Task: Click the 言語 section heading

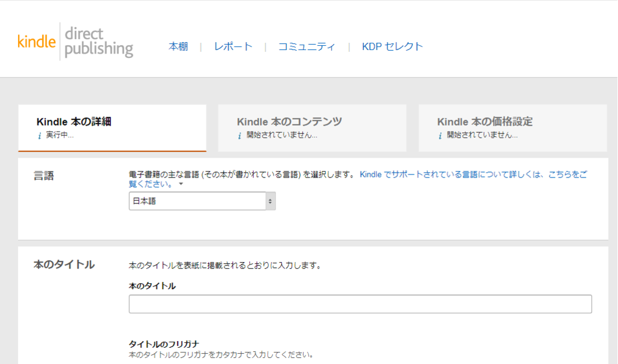Action: click(x=43, y=176)
